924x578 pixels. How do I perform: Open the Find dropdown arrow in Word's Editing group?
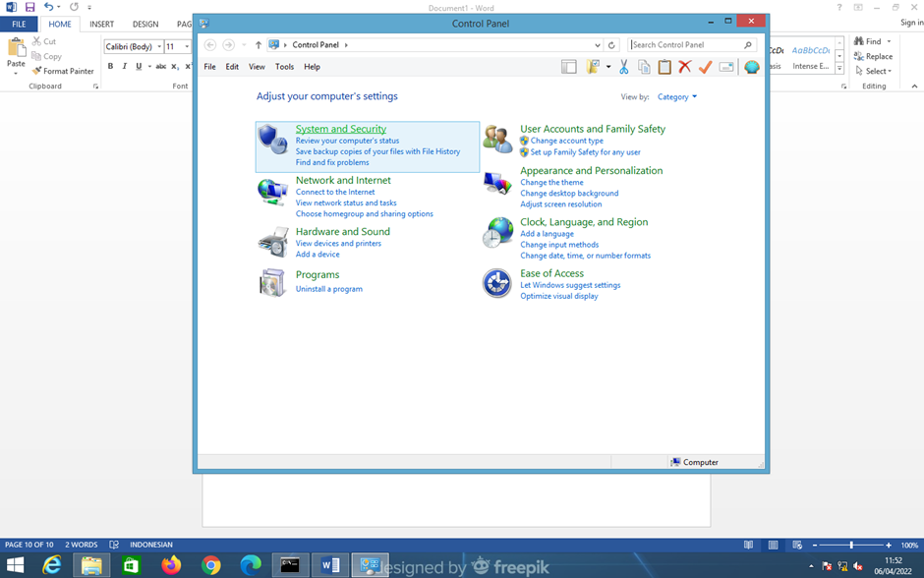click(889, 41)
